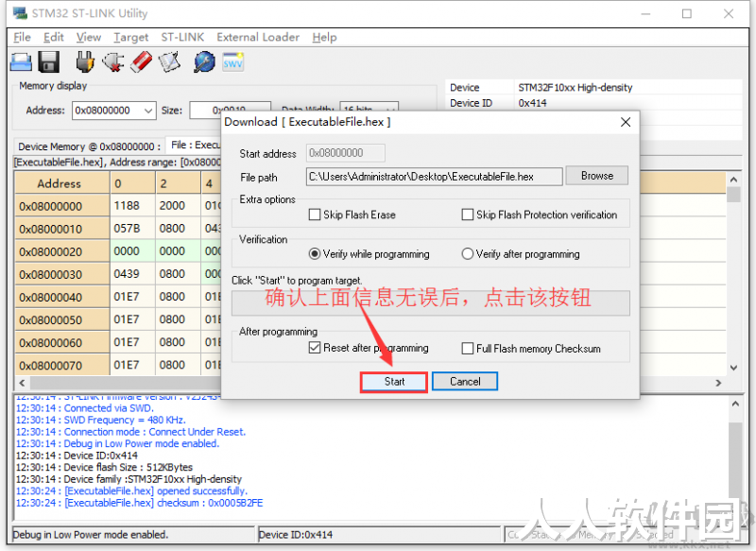Select Verify while programming option

(x=315, y=253)
